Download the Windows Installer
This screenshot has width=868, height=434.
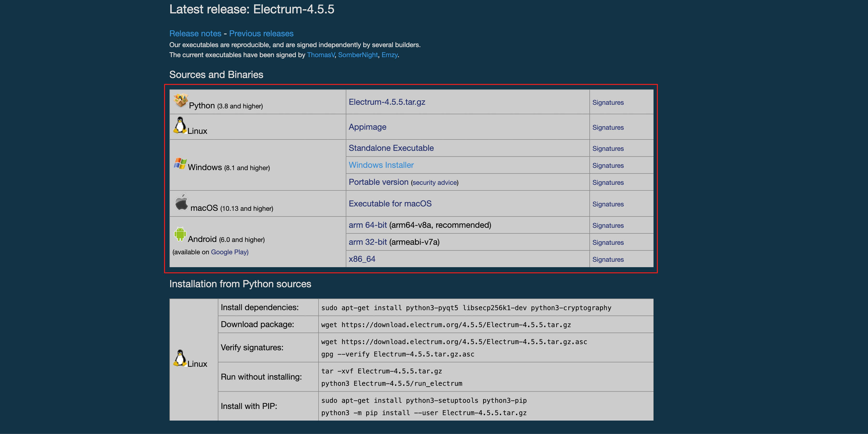[381, 165]
